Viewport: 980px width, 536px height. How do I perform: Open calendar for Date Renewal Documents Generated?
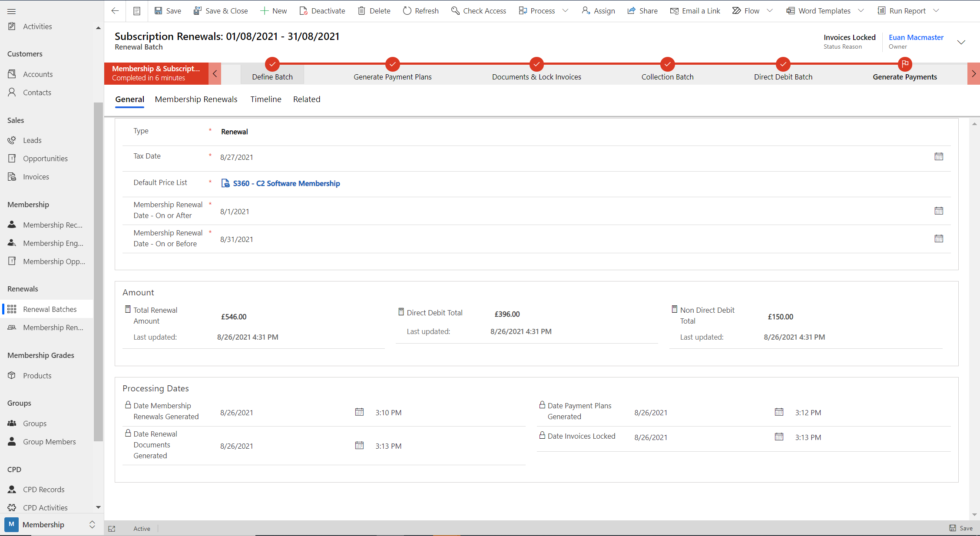pos(359,445)
